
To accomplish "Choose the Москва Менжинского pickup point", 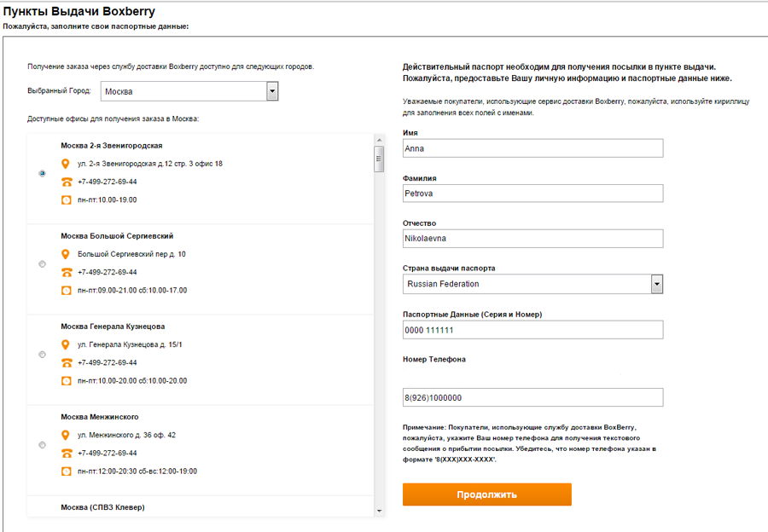I will [x=42, y=445].
